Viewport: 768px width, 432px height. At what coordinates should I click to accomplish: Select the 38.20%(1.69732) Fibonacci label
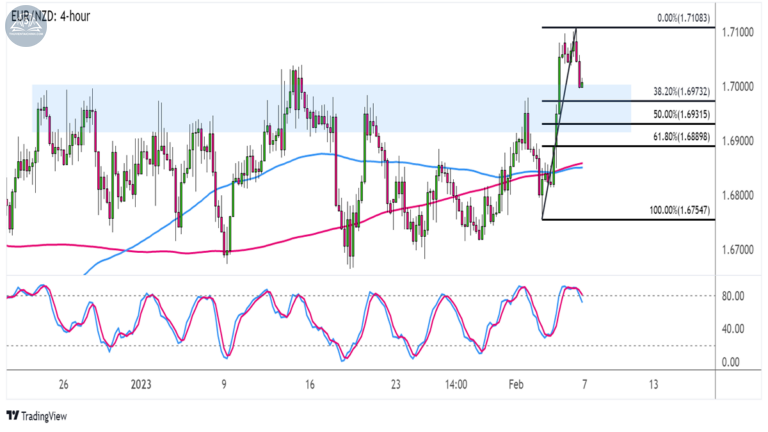coord(681,91)
